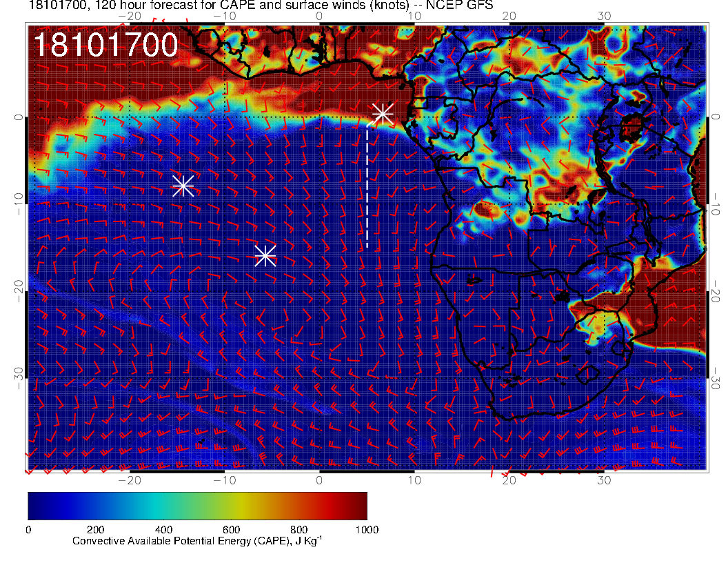This screenshot has height=563, width=728.
Task: Click the colorbar label 1000
Action: tap(367, 530)
